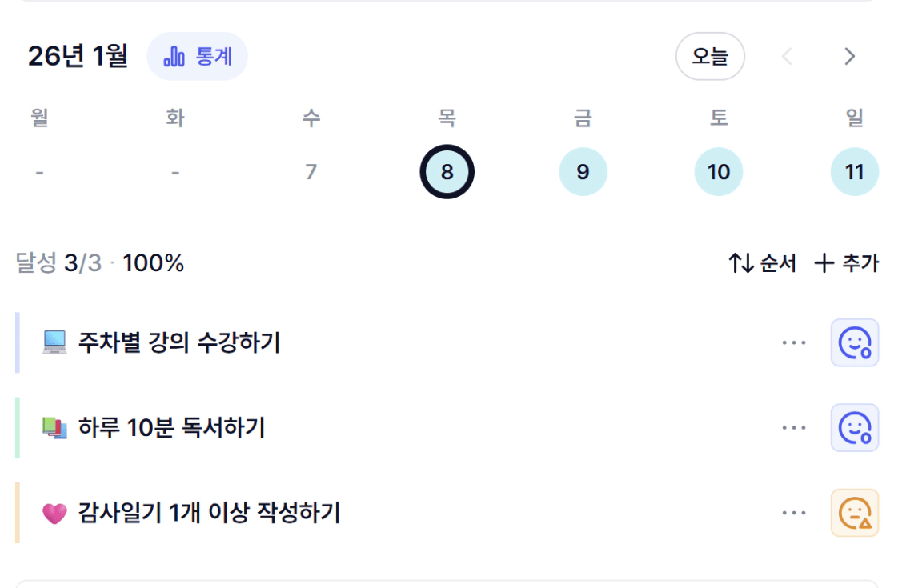Viewport: 902px width, 588px height.
Task: Click the 추가 plus button to add
Action: click(x=846, y=263)
